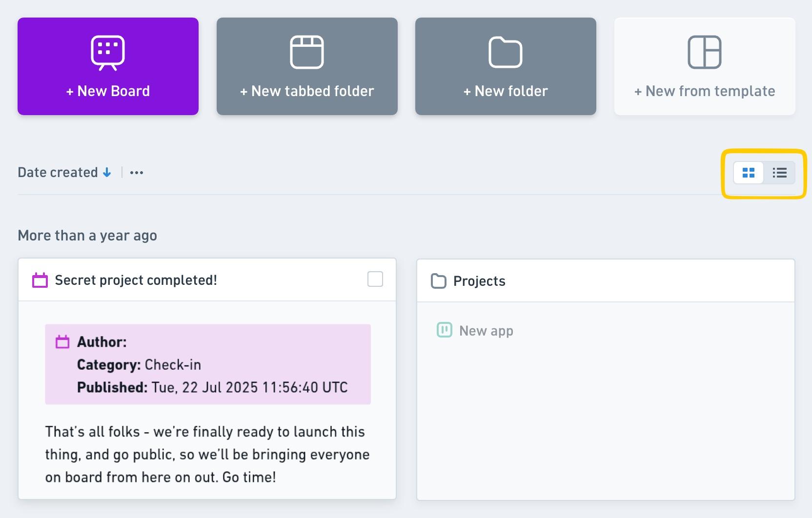The height and width of the screenshot is (518, 812).
Task: Click the folder icon beside Projects
Action: tap(439, 281)
